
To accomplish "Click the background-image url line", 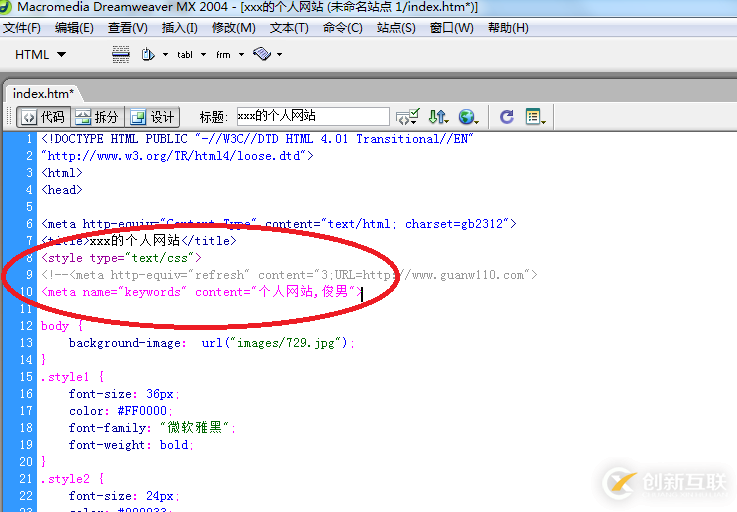I will coord(212,343).
